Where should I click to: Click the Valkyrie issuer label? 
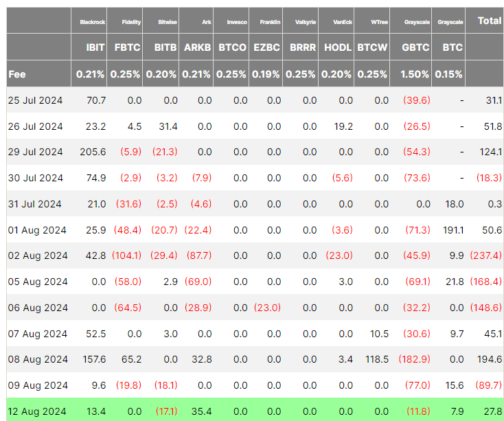click(x=305, y=22)
